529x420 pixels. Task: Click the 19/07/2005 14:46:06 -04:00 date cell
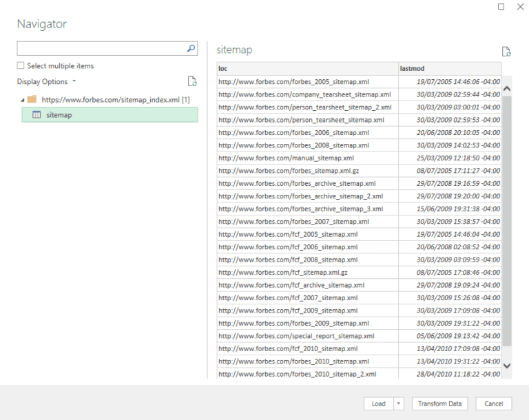pyautogui.click(x=450, y=82)
